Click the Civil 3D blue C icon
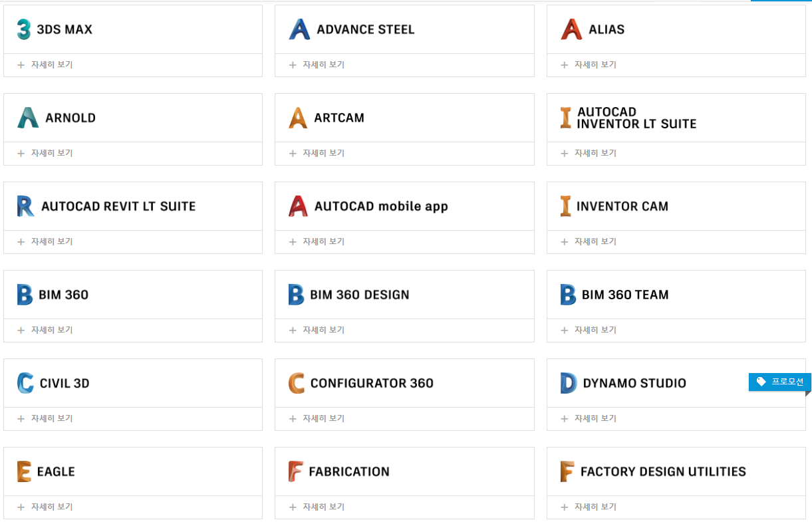812x522 pixels. click(x=25, y=383)
